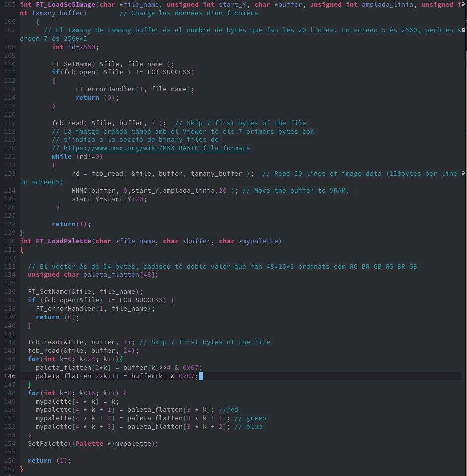Screen dimensions: 467x476
Task: Click line number 146 in the gutter
Action: click(10, 376)
